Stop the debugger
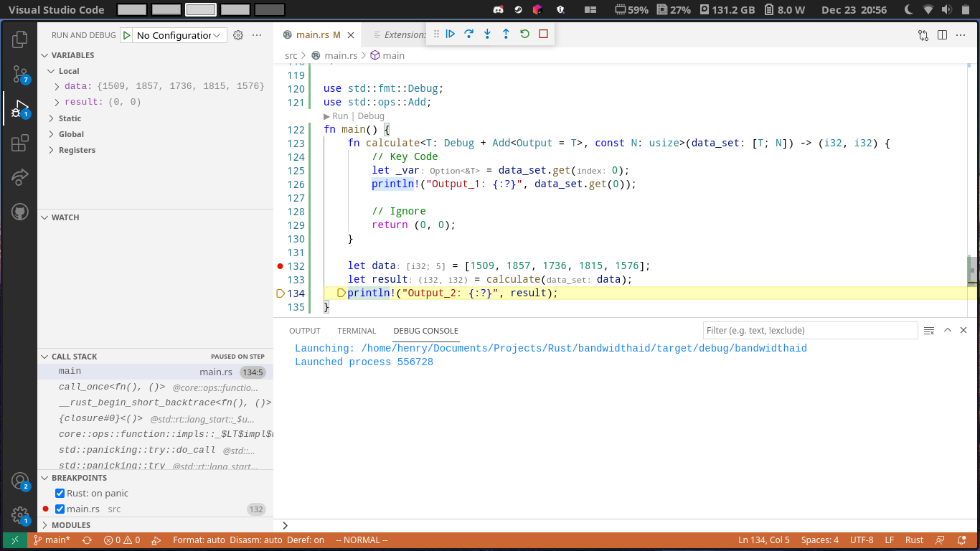Screen dimensions: 980x551 click(543, 34)
